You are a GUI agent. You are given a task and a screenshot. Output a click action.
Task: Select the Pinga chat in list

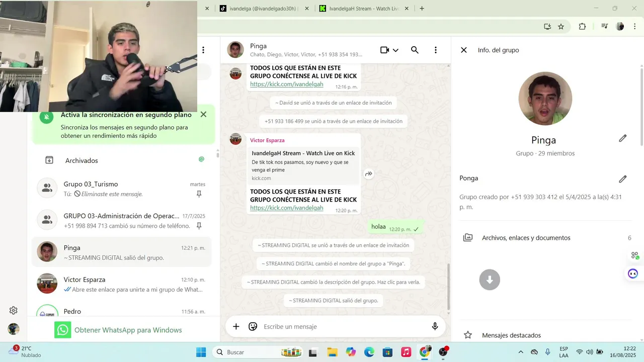122,252
